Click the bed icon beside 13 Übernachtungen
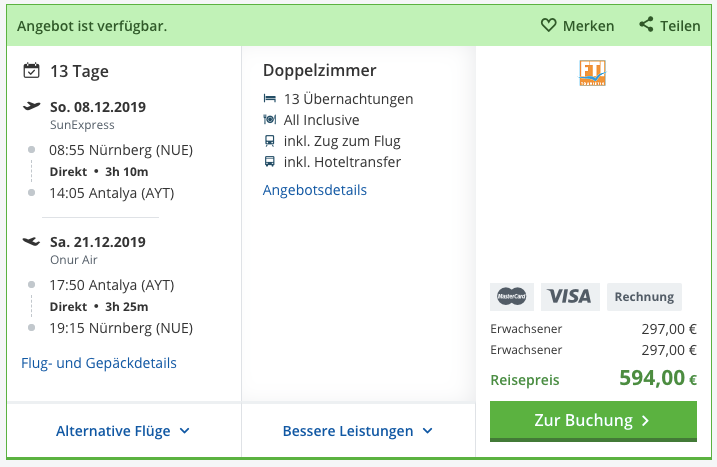The image size is (717, 467). (270, 98)
